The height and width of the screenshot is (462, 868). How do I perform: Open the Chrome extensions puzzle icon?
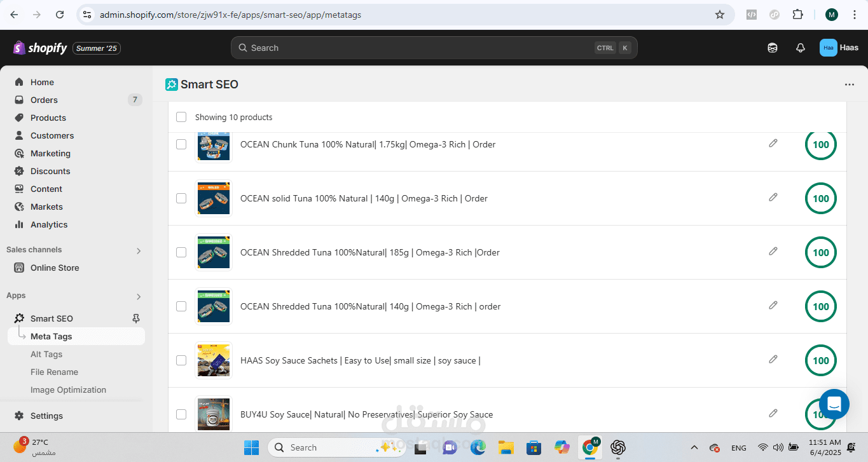pos(797,15)
